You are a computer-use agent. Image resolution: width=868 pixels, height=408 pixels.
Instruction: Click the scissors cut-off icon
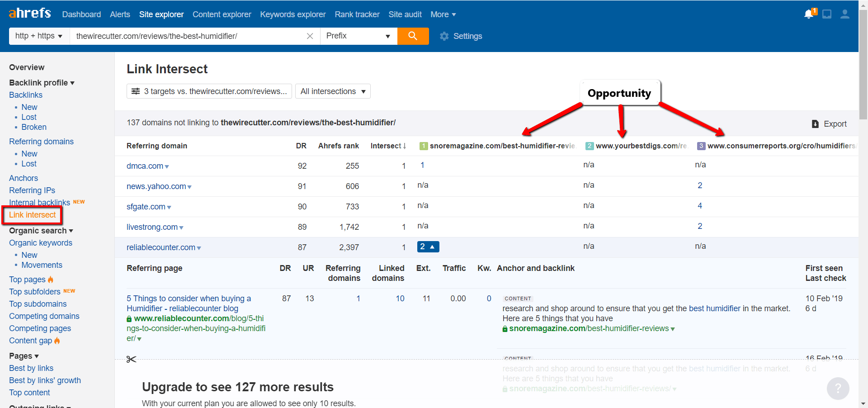click(131, 359)
